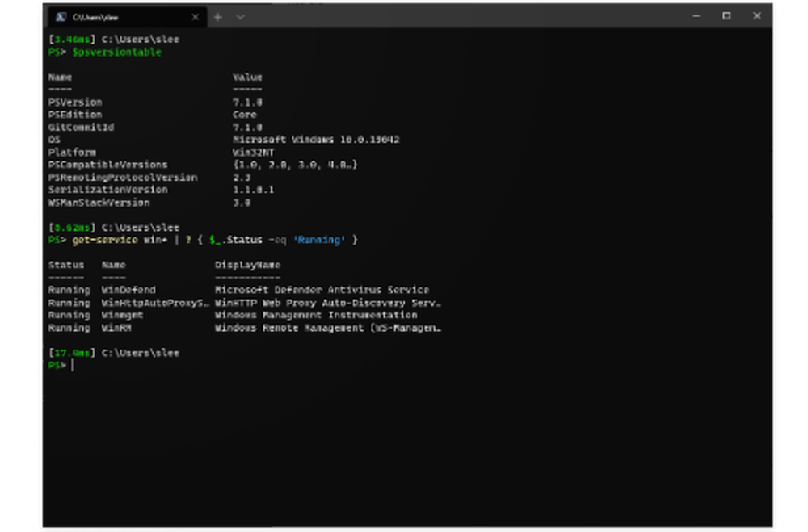Click the DisplayName column header

click(247, 265)
